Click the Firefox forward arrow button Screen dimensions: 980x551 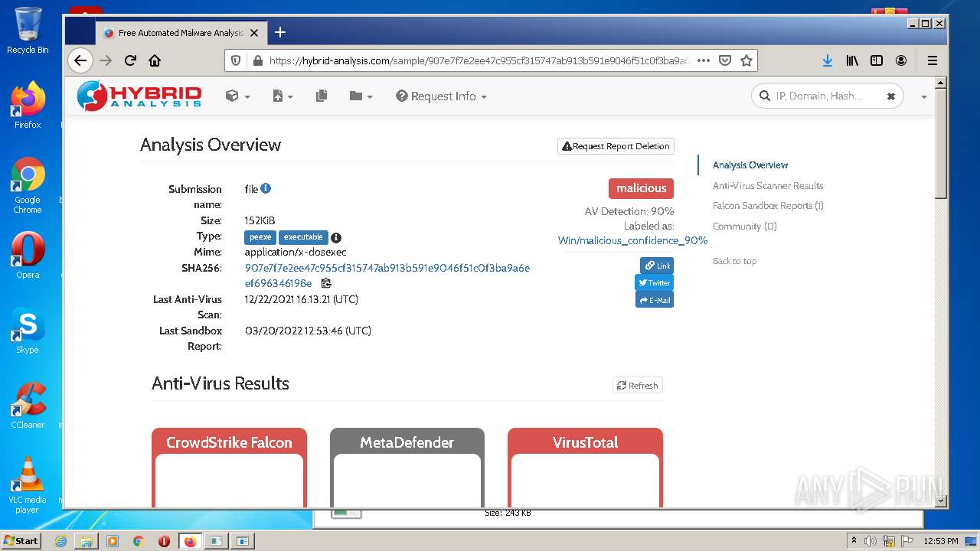click(106, 60)
